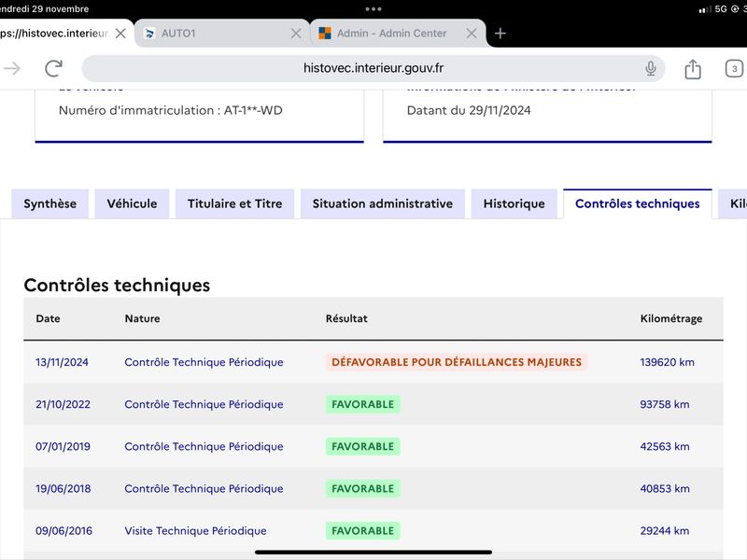Click the Date column header
The image size is (747, 560).
click(49, 318)
